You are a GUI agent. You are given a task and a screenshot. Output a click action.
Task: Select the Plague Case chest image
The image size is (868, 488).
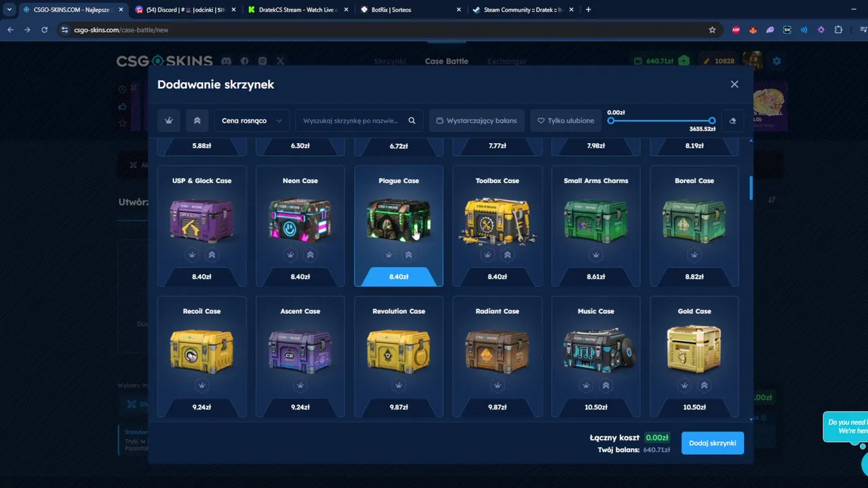(x=399, y=220)
